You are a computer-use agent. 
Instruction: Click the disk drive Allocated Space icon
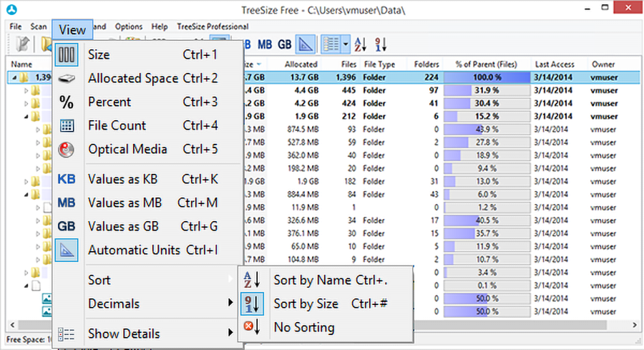click(67, 78)
